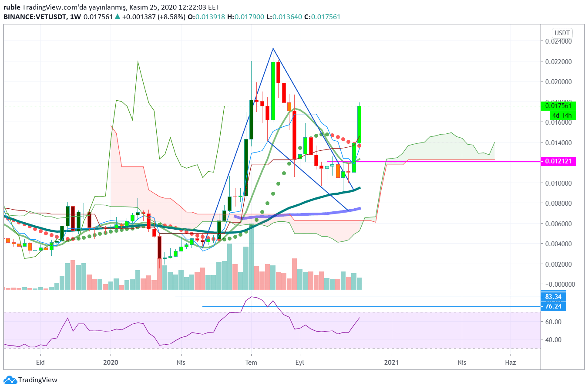The height and width of the screenshot is (390, 588).
Task: Click the ruble author name in header
Action: pos(11,7)
